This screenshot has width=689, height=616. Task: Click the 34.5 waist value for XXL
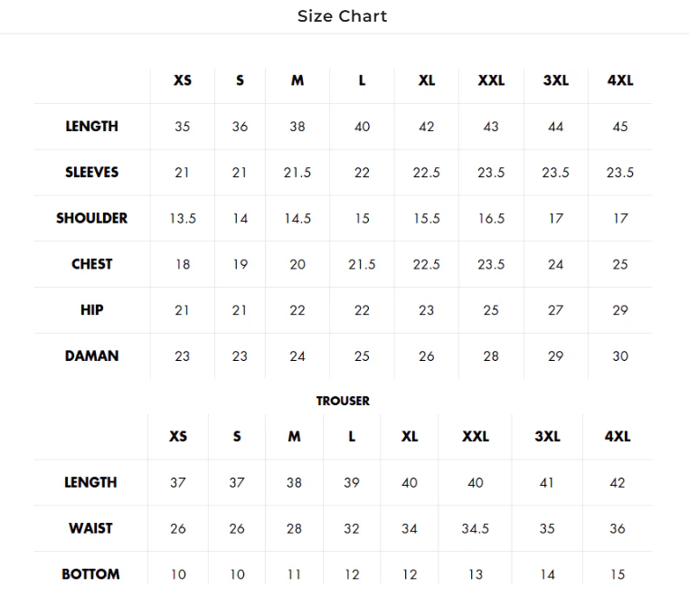pyautogui.click(x=476, y=528)
